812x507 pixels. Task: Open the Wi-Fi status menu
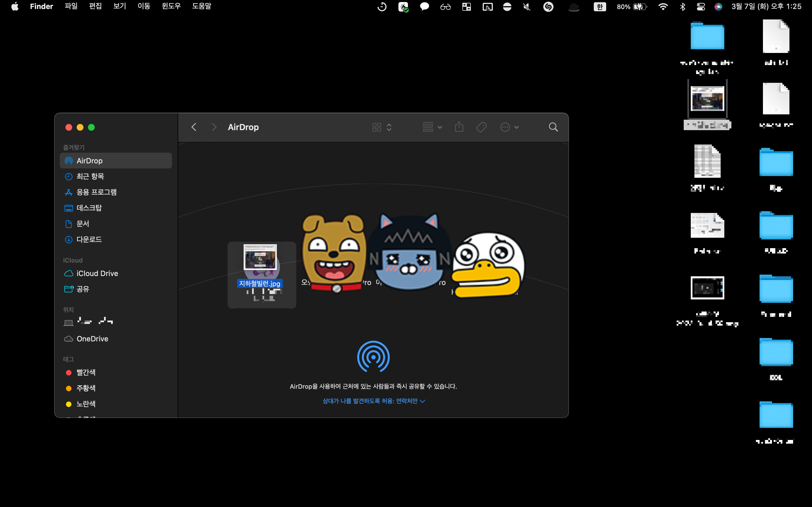[663, 7]
